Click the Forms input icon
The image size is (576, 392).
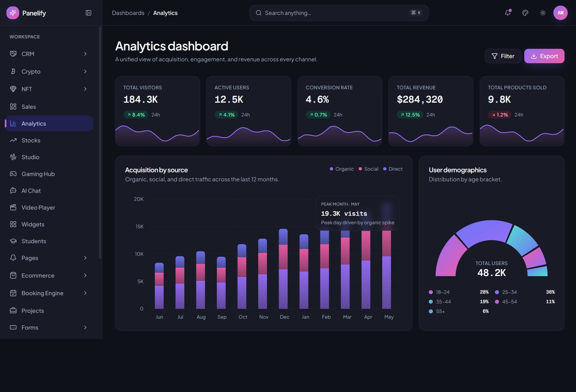click(x=13, y=327)
